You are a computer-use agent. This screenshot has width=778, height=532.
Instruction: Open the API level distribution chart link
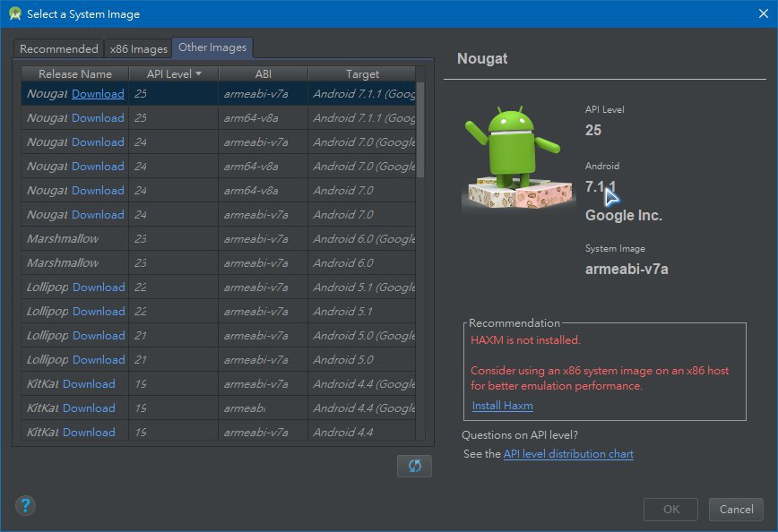tap(568, 454)
